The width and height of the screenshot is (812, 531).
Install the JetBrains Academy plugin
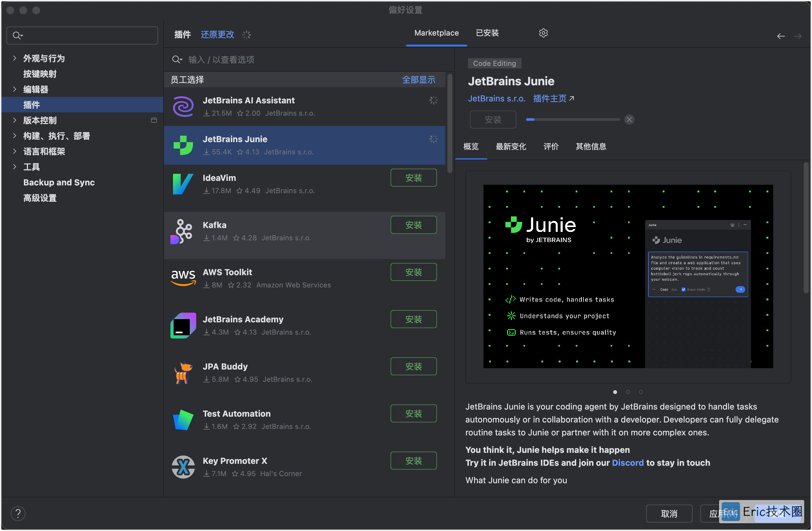(413, 319)
